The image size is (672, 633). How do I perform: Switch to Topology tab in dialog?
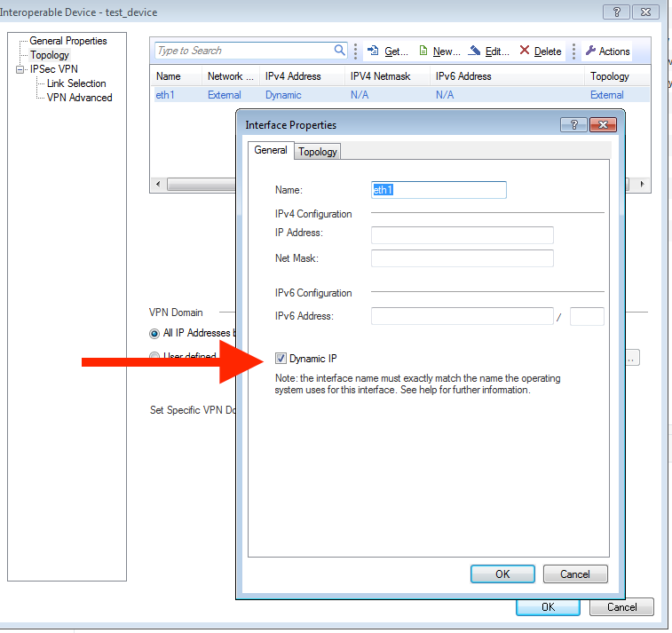pos(318,152)
